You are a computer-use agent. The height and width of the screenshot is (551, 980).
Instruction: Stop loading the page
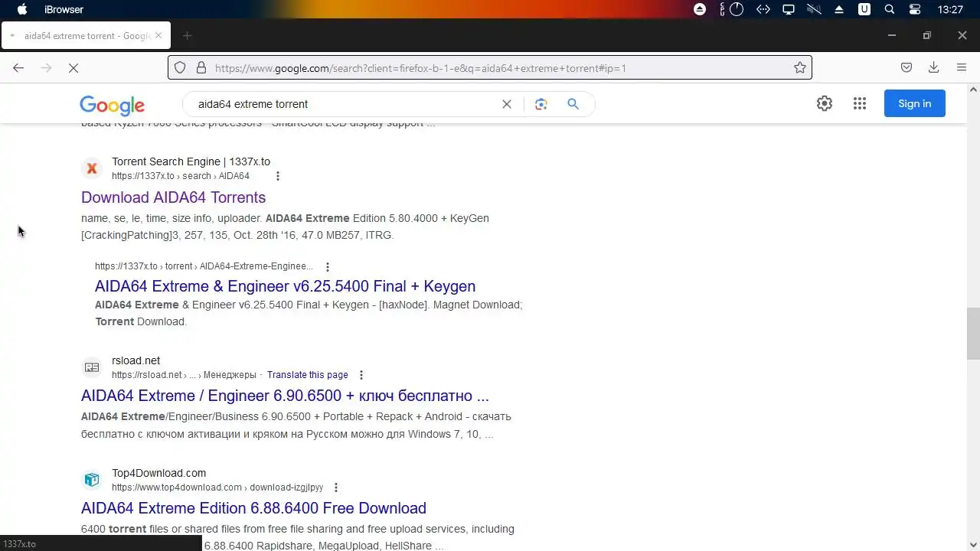(73, 67)
